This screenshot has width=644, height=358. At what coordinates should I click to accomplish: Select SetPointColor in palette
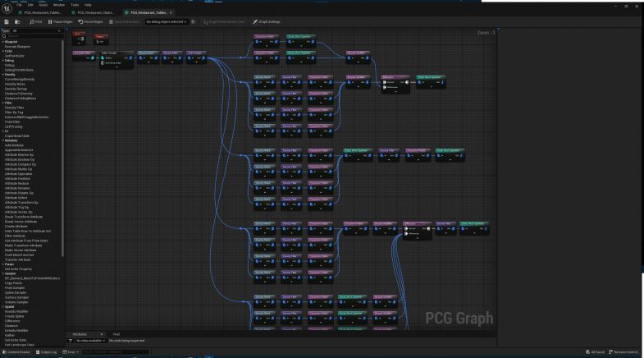[15, 56]
